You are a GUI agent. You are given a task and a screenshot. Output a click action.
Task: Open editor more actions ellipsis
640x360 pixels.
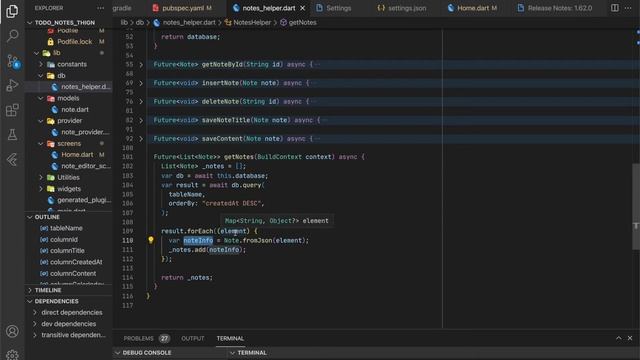pyautogui.click(x=628, y=8)
